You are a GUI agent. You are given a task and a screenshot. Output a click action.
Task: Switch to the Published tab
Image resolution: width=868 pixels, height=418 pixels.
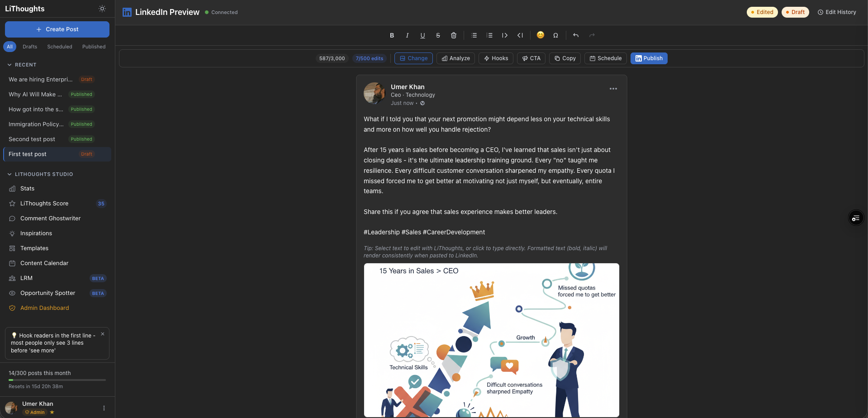tap(93, 47)
